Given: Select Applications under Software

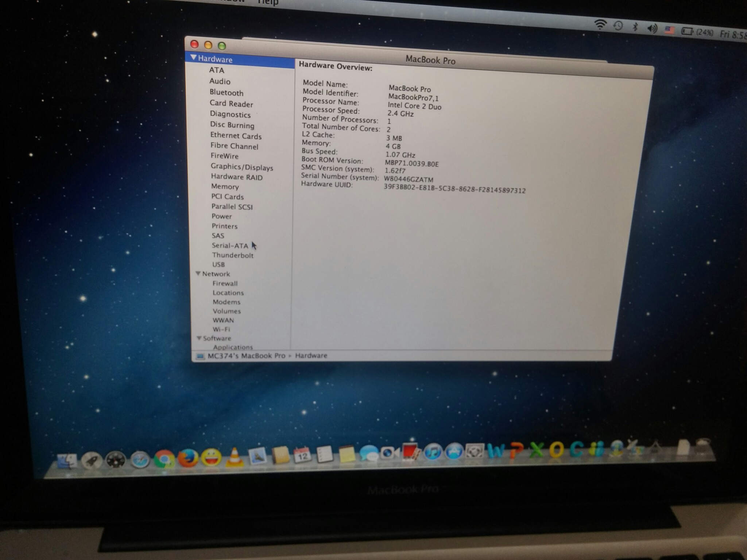Looking at the screenshot, I should point(233,347).
